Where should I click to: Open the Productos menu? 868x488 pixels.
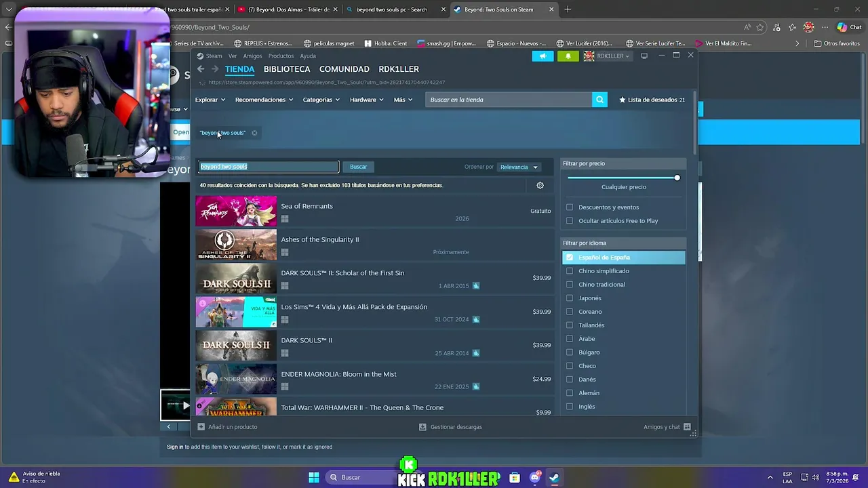point(281,56)
